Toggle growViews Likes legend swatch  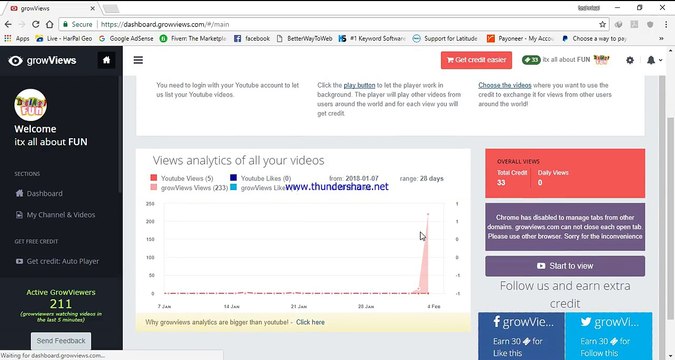coord(233,188)
